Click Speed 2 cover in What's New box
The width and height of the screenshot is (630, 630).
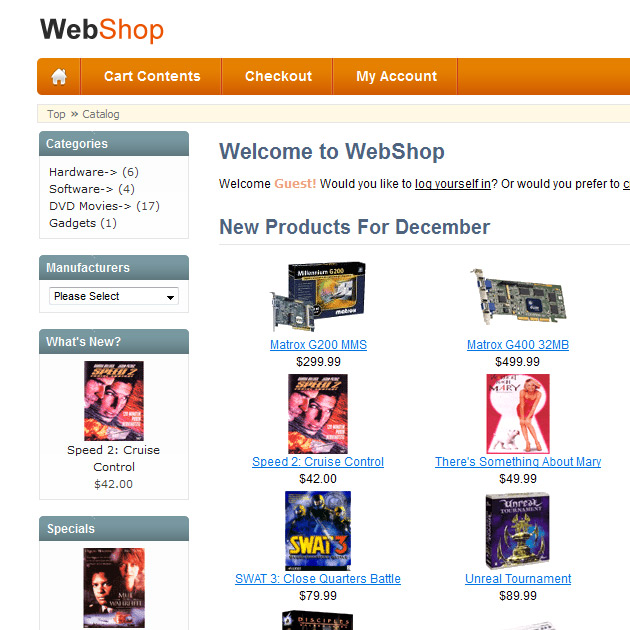(114, 401)
